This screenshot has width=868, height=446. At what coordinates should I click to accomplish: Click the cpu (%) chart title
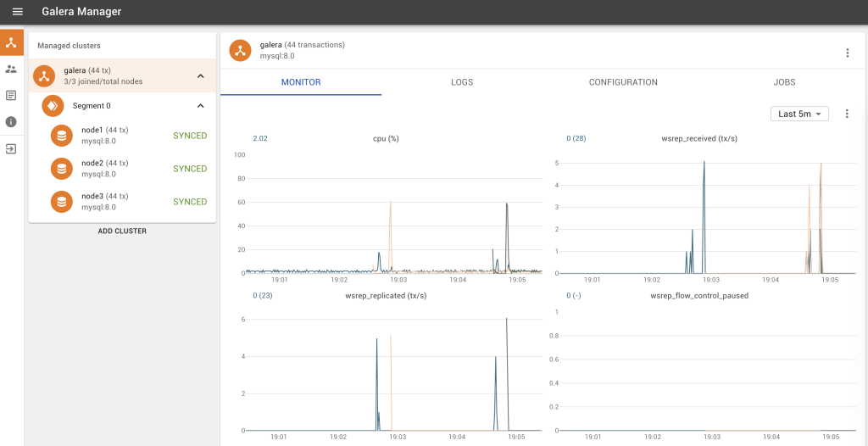coord(386,138)
